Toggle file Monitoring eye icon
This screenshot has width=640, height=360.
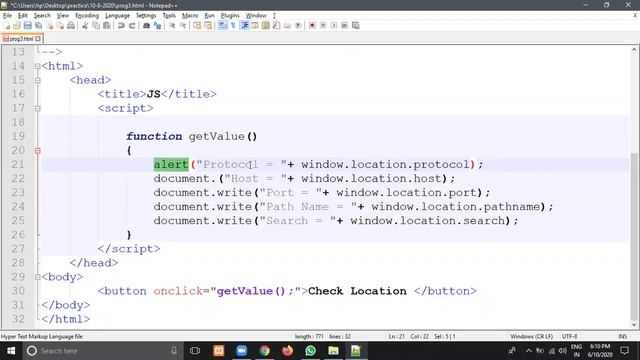coord(298,25)
